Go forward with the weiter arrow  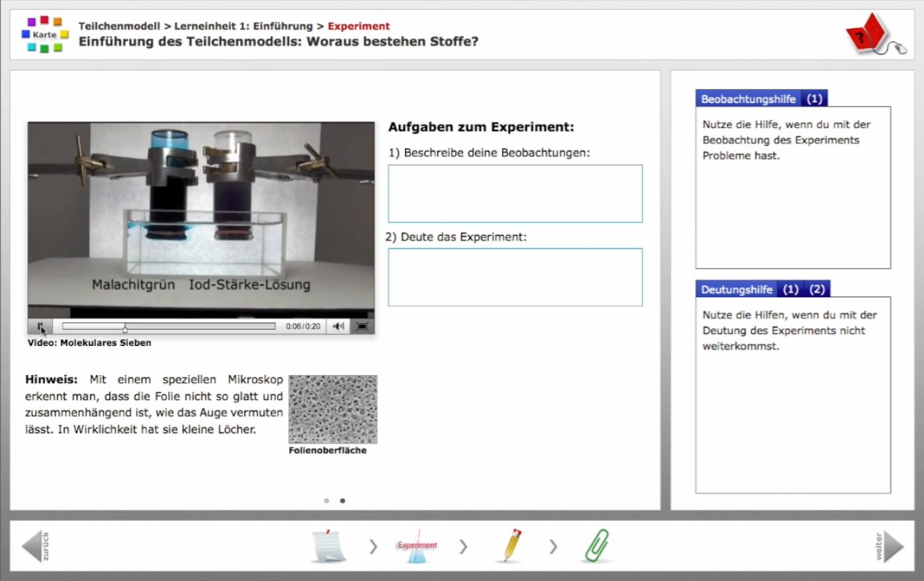(x=890, y=547)
